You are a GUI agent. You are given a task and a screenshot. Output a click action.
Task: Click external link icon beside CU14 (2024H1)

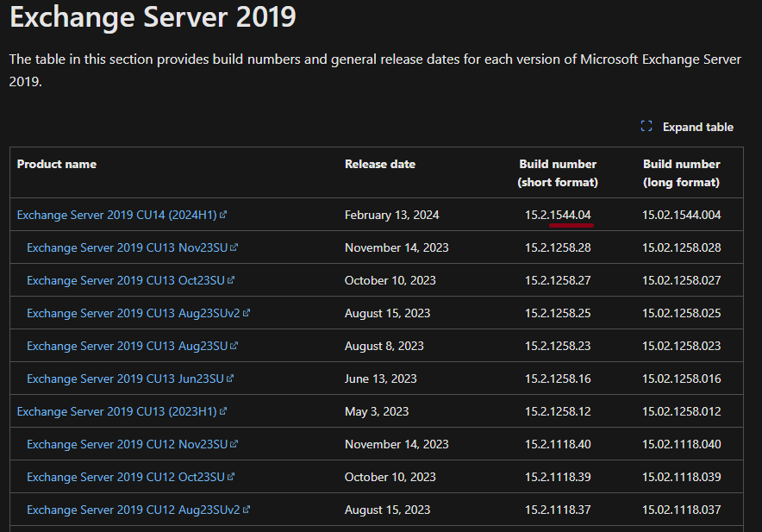coord(223,215)
